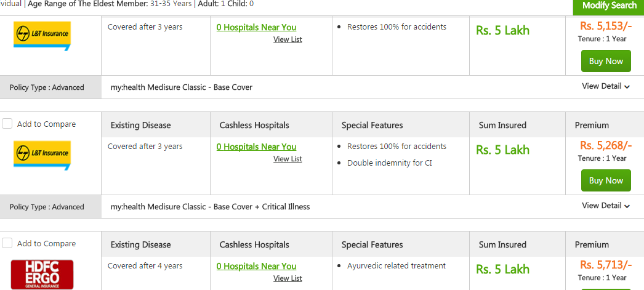Click the HDFC ERGO logo
Viewport: 644px width, 290px height.
(42, 274)
